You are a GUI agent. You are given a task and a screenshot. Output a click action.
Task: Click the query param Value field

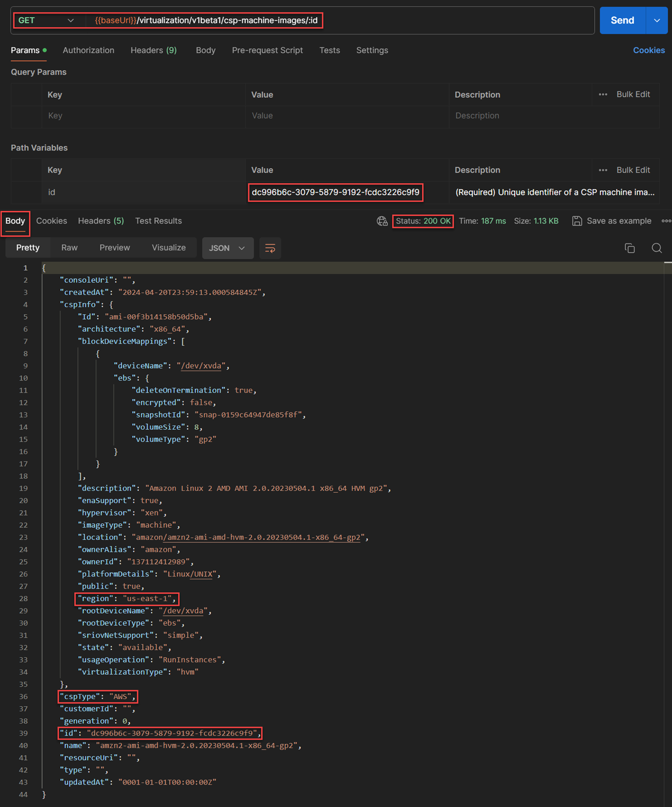tap(347, 116)
